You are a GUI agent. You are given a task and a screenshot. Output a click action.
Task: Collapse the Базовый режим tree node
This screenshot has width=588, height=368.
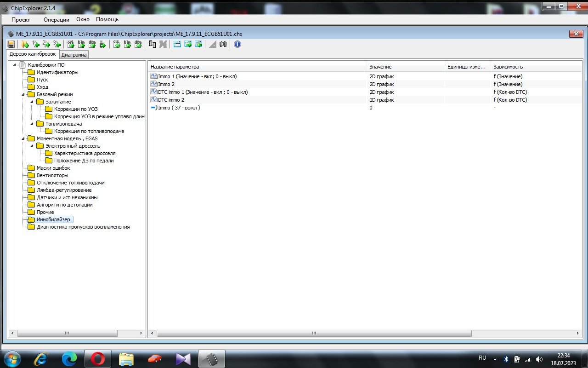(x=23, y=94)
